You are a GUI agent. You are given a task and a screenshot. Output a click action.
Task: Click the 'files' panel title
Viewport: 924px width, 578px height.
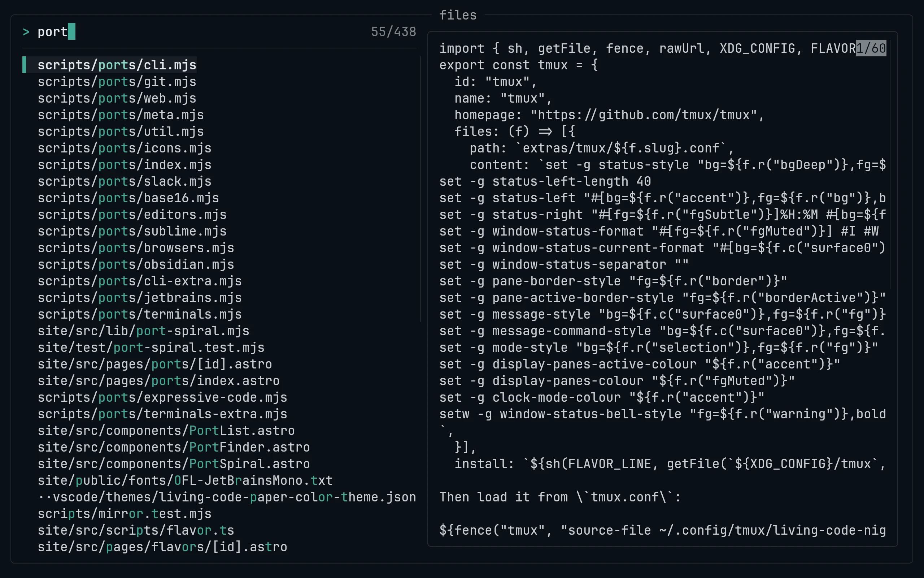point(458,15)
